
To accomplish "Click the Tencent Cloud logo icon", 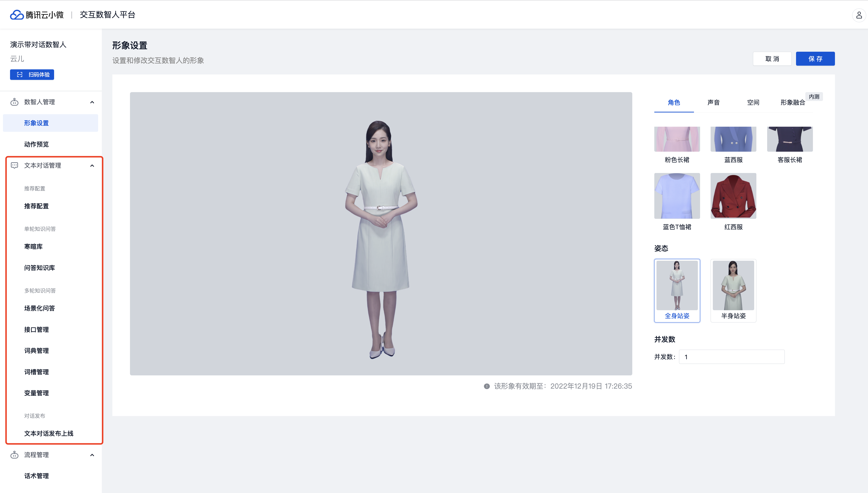I will coord(17,15).
